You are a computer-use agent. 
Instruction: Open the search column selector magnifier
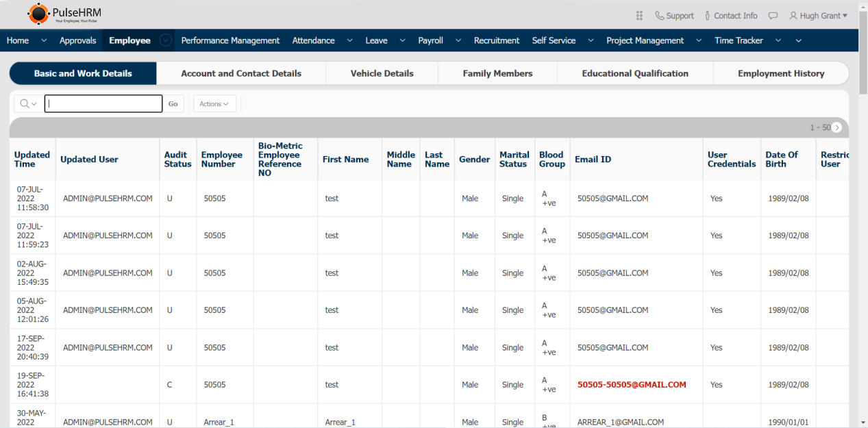(x=28, y=104)
